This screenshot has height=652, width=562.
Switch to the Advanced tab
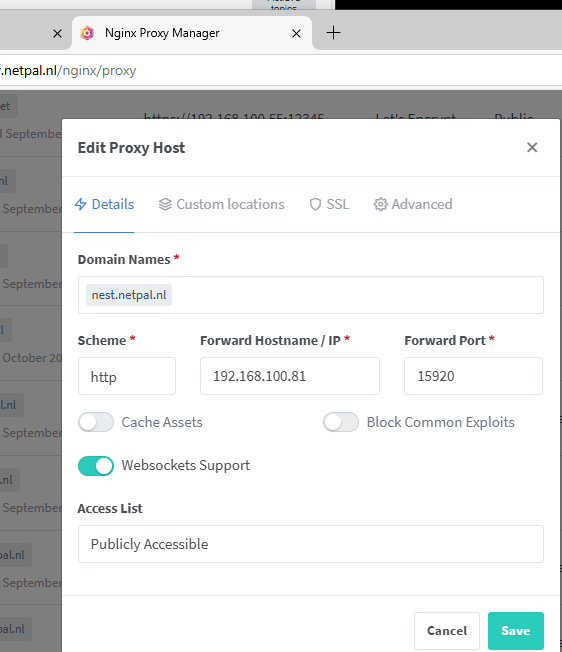coord(413,204)
